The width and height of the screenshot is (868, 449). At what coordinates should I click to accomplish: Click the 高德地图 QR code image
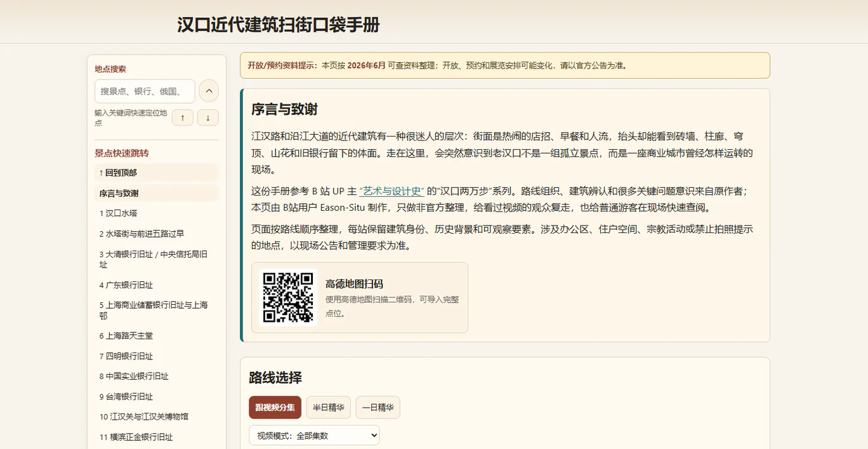pos(289,297)
